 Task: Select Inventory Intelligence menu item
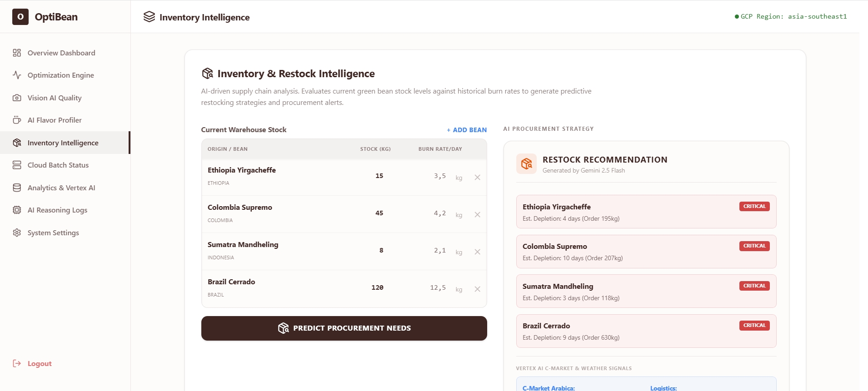65,143
